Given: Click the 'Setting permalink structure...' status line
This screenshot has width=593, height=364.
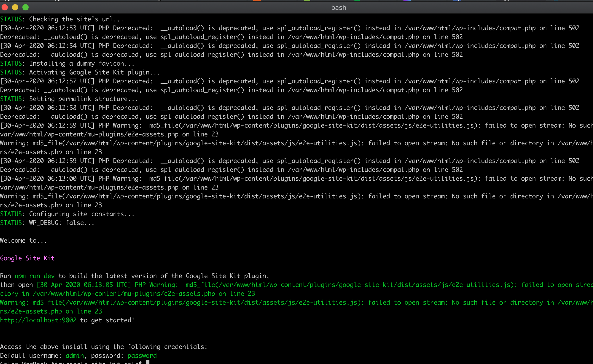Looking at the screenshot, I should (x=69, y=99).
